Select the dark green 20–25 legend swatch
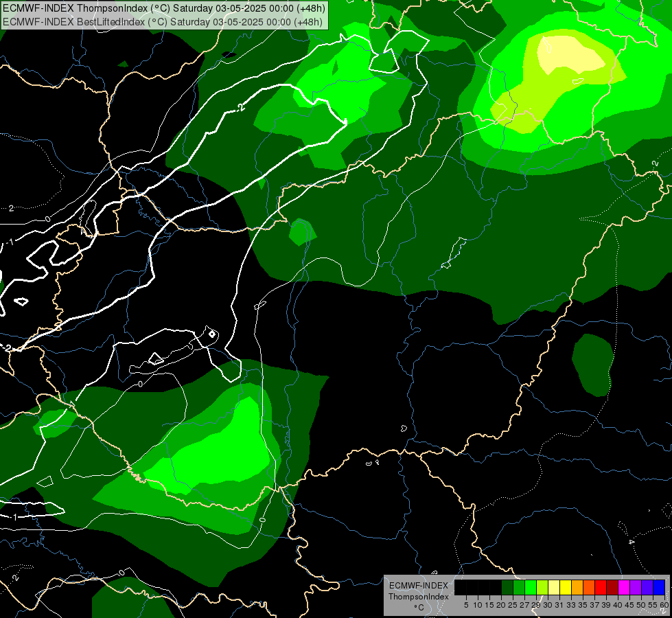 pos(507,587)
